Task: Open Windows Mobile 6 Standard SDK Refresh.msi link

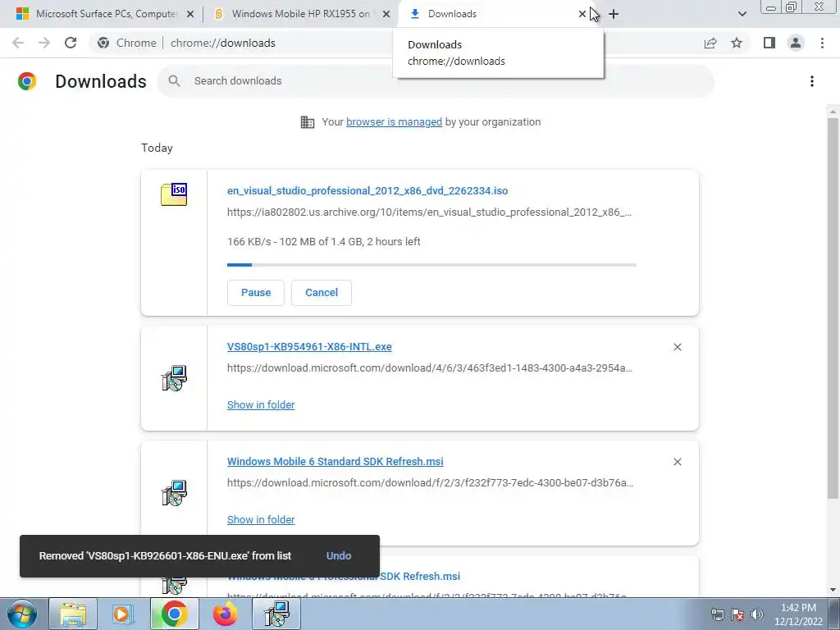Action: 335,461
